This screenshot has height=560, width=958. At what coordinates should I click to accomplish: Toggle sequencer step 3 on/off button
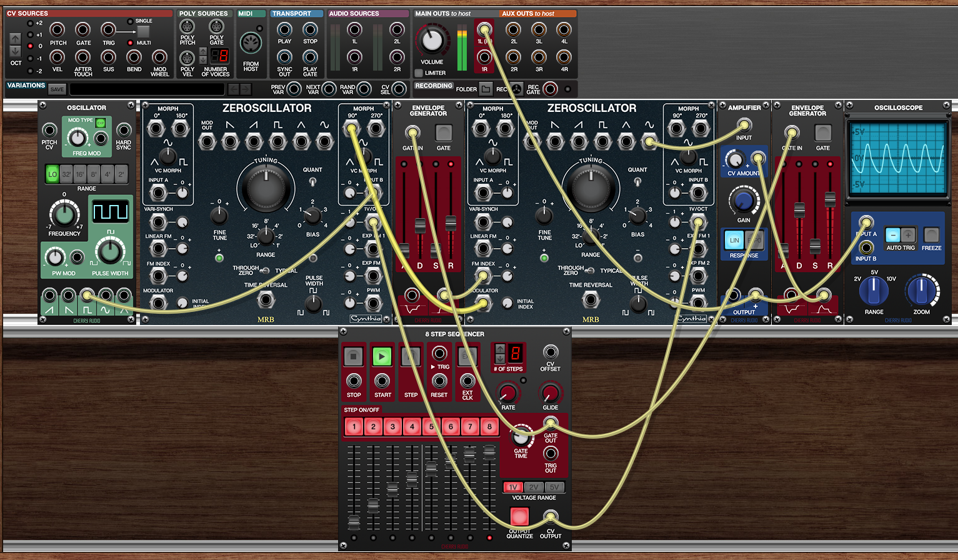pos(392,427)
